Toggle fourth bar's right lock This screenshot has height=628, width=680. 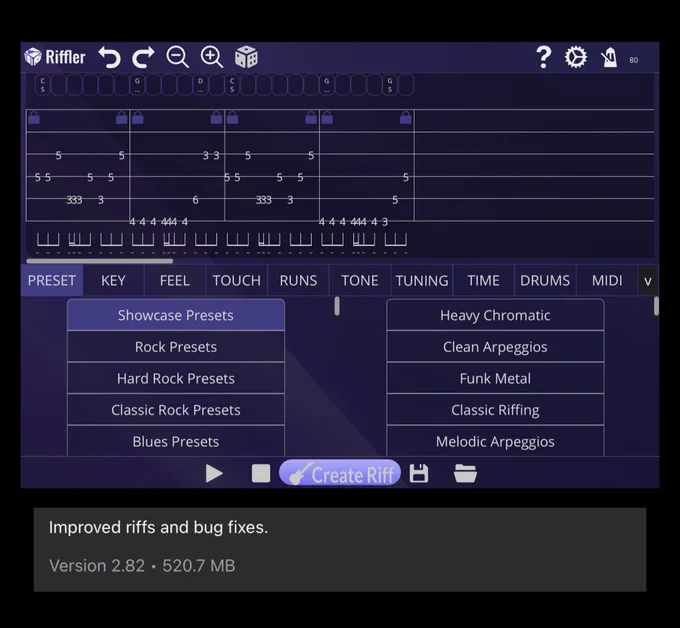click(406, 118)
